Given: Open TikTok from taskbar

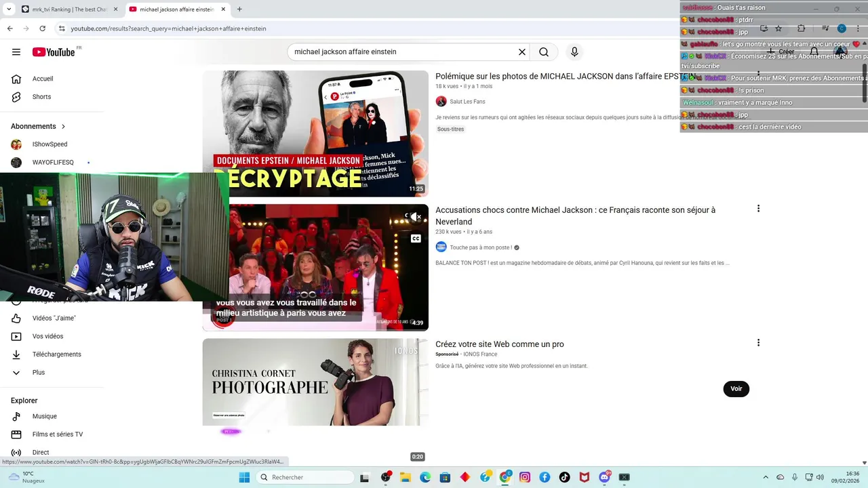Looking at the screenshot, I should point(565,477).
